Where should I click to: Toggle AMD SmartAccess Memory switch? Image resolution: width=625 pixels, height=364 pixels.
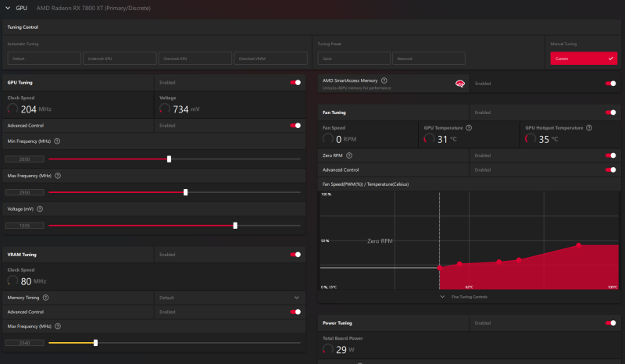[611, 84]
